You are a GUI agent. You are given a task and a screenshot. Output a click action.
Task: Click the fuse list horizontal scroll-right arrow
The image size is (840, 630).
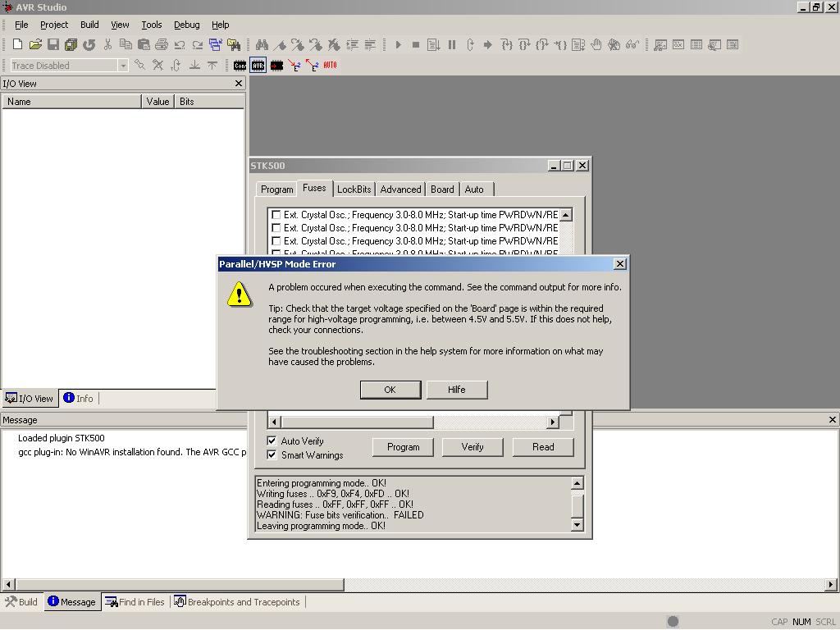pos(552,422)
